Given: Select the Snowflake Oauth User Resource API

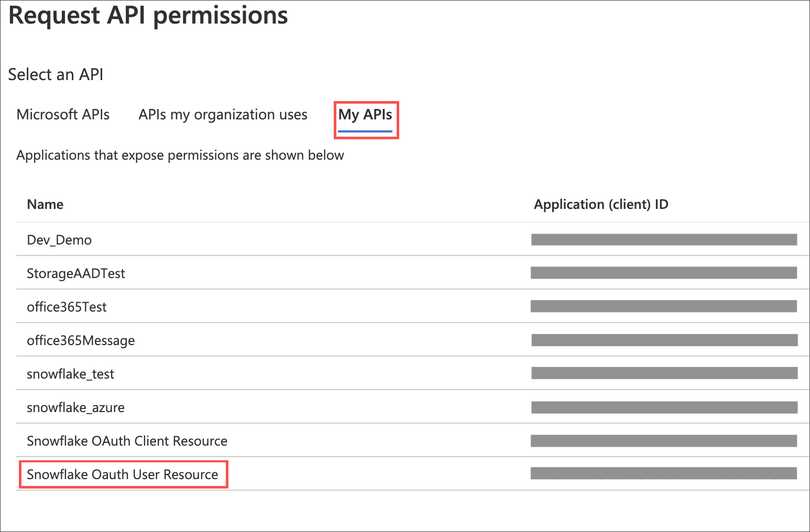Looking at the screenshot, I should pos(123,474).
